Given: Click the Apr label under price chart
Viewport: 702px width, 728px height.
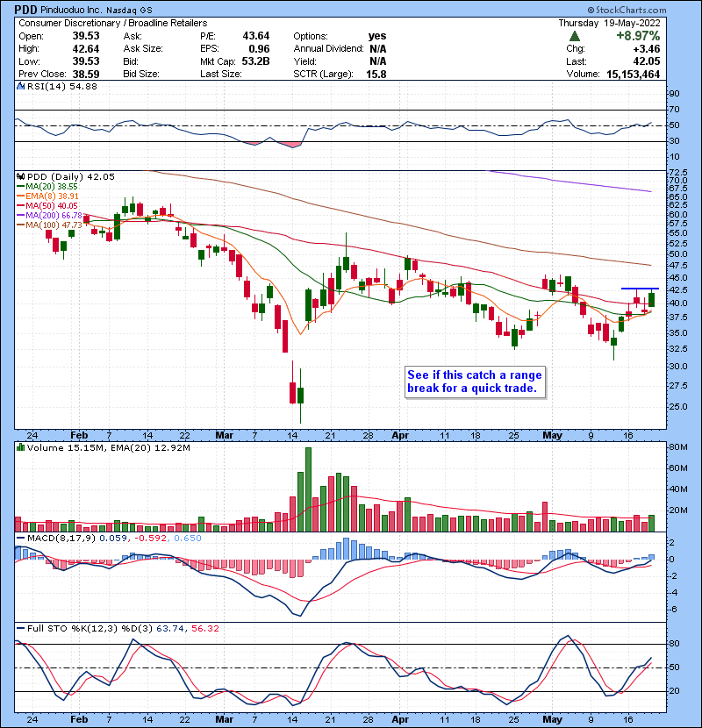Looking at the screenshot, I should click(x=400, y=435).
